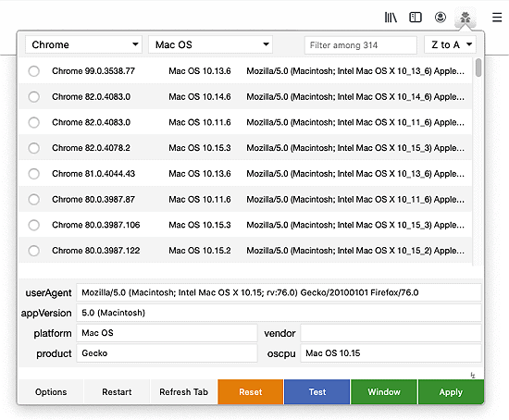This screenshot has height=420, width=509.
Task: Click the Refresh Tab button
Action: pos(184,391)
